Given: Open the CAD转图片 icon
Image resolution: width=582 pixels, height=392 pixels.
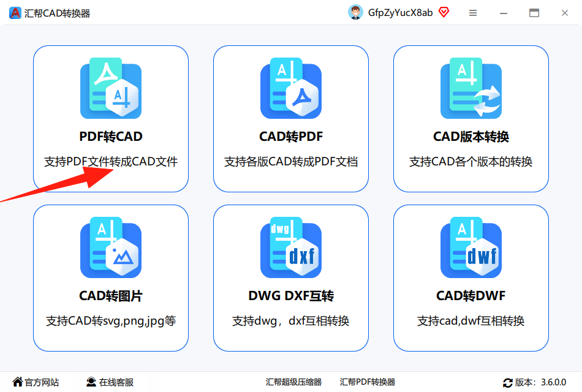Looking at the screenshot, I should click(x=111, y=247).
